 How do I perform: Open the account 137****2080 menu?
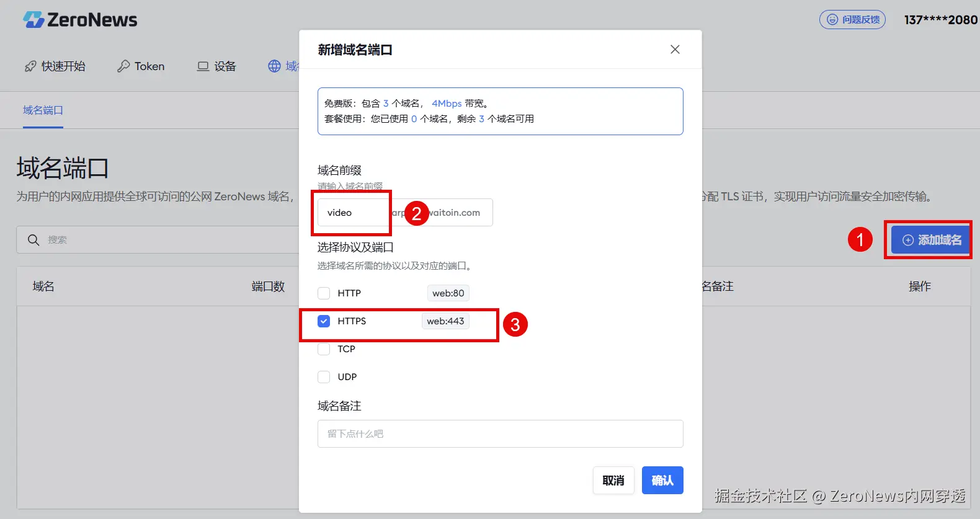click(940, 20)
